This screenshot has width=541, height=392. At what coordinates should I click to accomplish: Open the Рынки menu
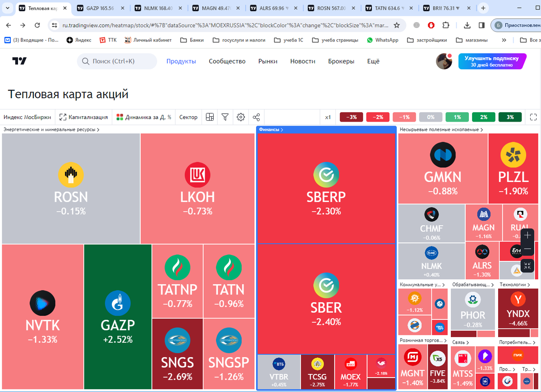[x=268, y=61]
